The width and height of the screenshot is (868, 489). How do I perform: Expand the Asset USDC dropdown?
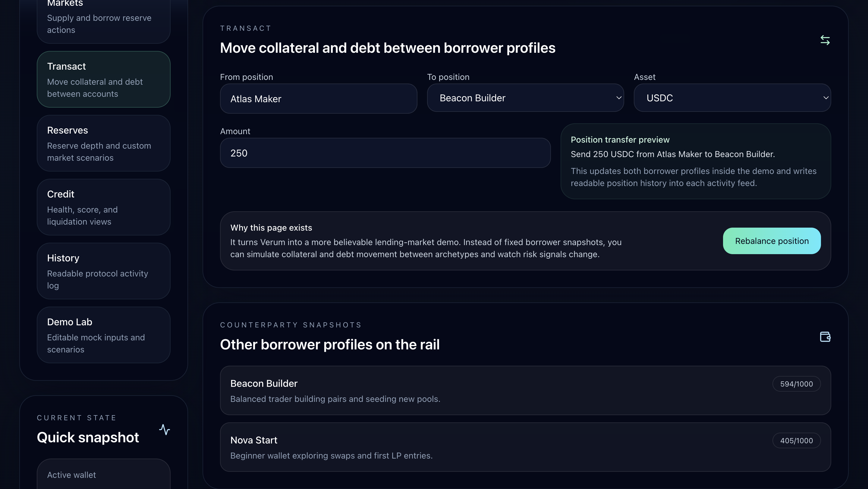[732, 98]
